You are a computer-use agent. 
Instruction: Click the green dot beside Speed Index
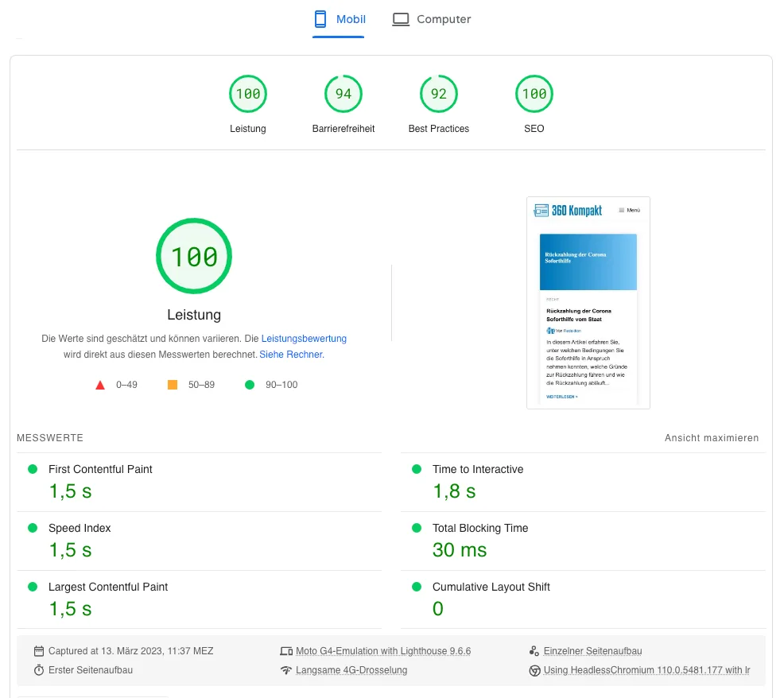[x=33, y=528]
